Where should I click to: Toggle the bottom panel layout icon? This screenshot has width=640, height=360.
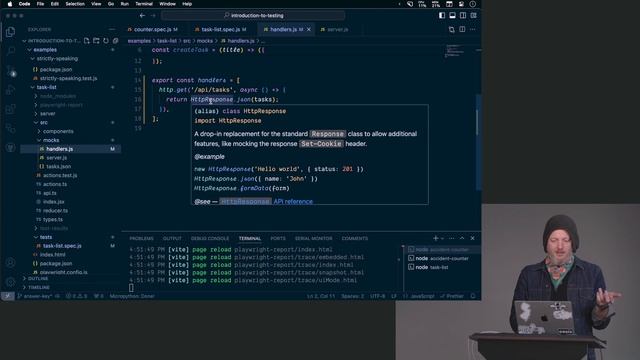(452, 16)
